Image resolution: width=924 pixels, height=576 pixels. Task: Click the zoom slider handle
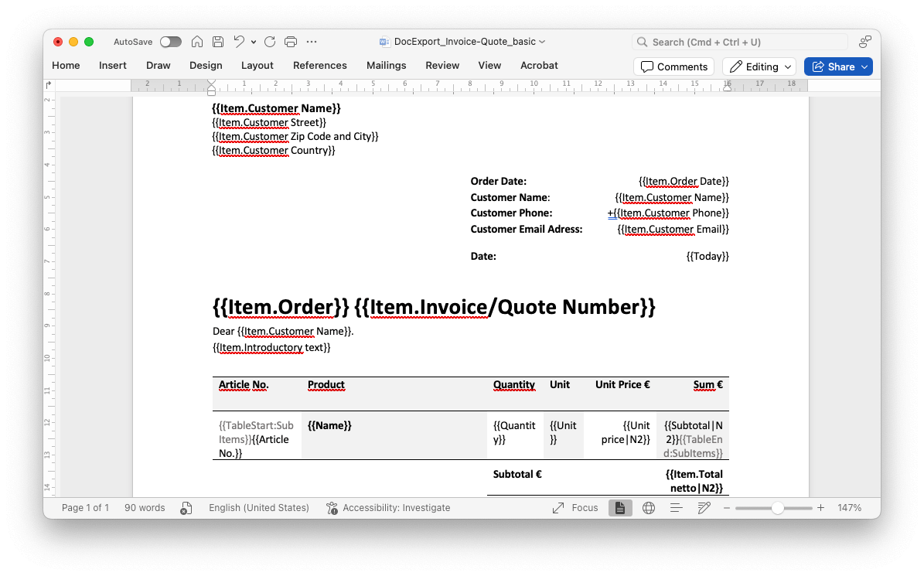[x=777, y=508]
